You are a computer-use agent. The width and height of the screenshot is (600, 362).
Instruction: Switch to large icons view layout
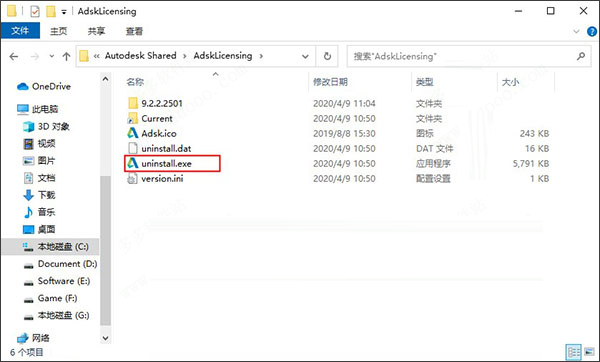[x=589, y=352]
